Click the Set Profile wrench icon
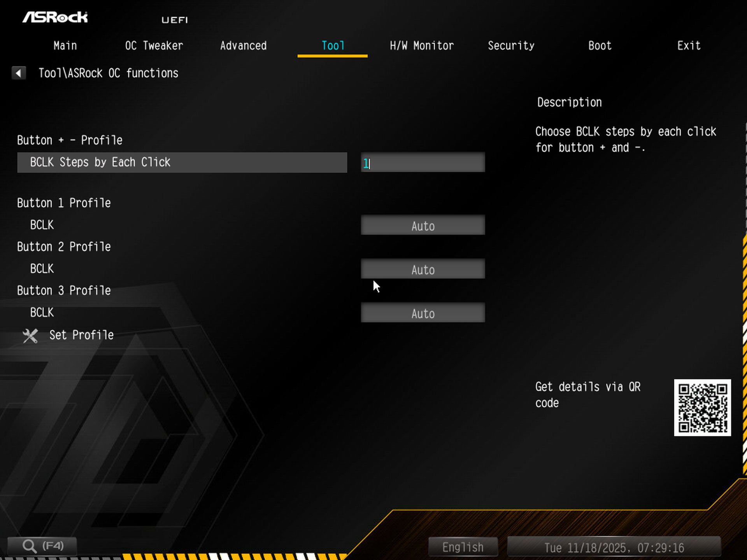Screen dimensions: 747x560 30,335
